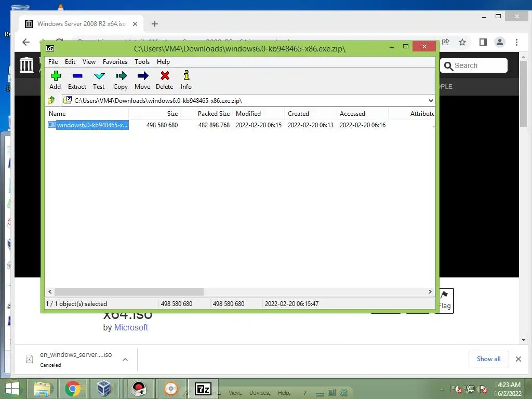The image size is (532, 399).
Task: Open the Microsoft author link
Action: click(131, 327)
